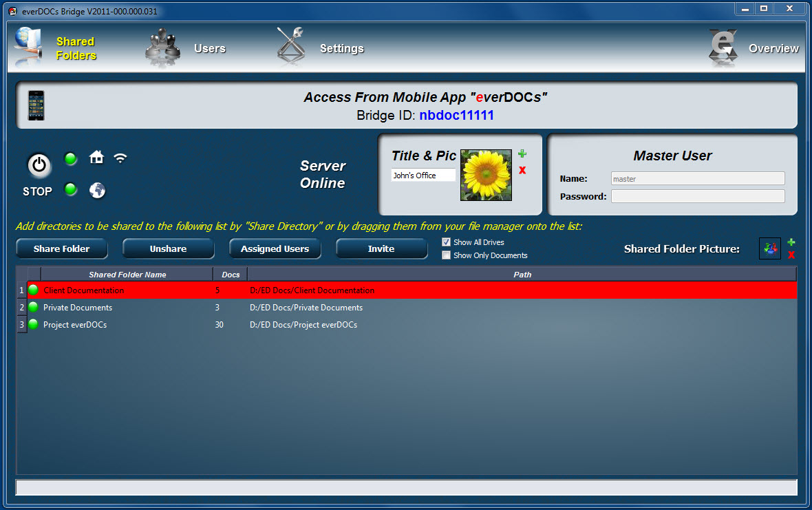Close the everDOCs Bridge window
This screenshot has width=812, height=510.
[790, 9]
